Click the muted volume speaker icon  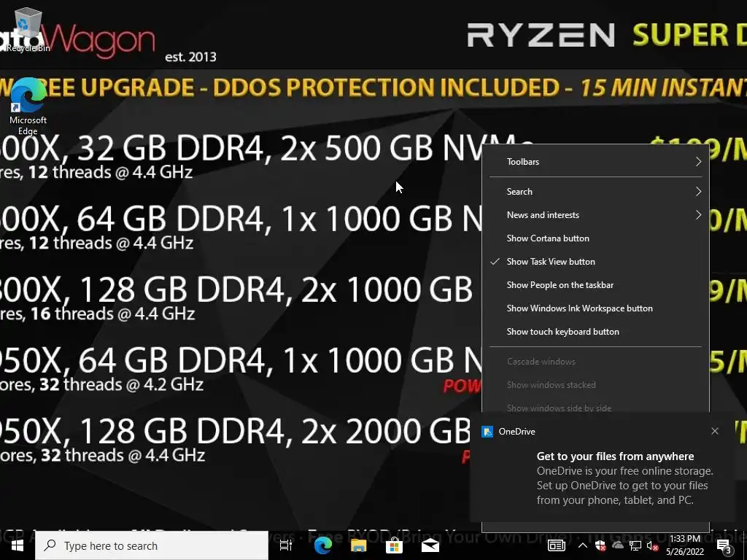click(652, 545)
